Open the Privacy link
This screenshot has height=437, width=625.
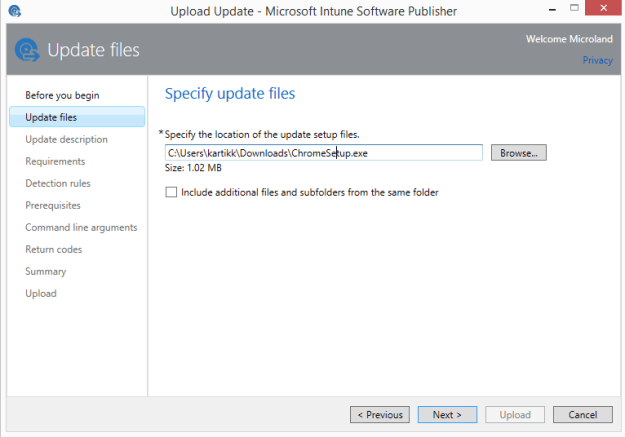(597, 60)
